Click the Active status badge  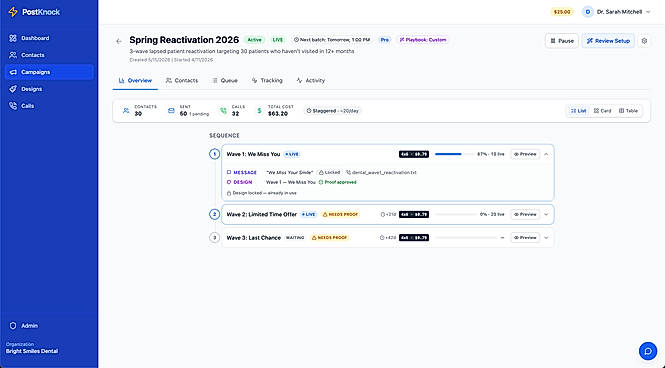pos(254,40)
